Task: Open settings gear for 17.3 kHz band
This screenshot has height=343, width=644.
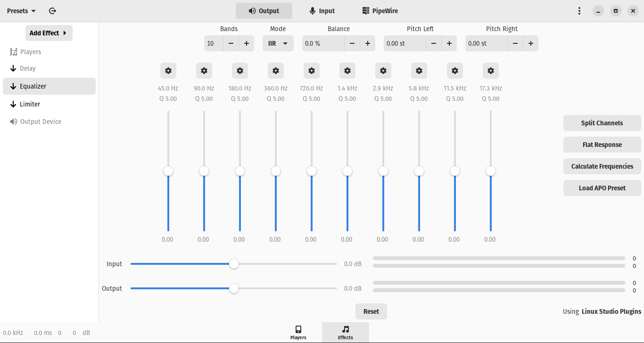Action: pos(491,71)
